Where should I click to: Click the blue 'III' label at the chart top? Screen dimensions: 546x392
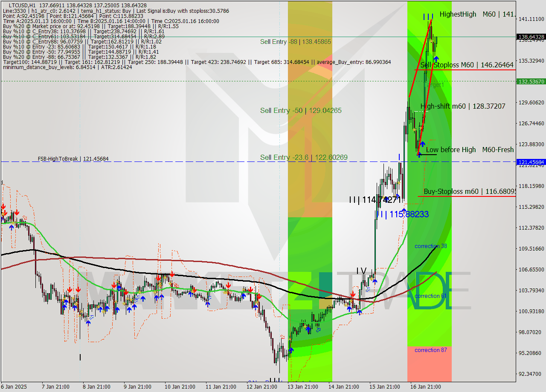pyautogui.click(x=428, y=17)
